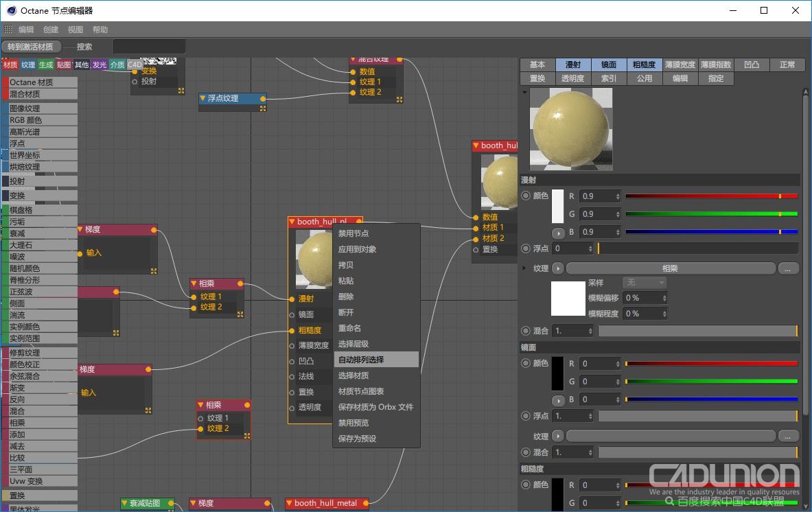Click the 漫射 input port on booth_hull_pl node
Viewport: 812px width, 512px height.
(x=292, y=299)
